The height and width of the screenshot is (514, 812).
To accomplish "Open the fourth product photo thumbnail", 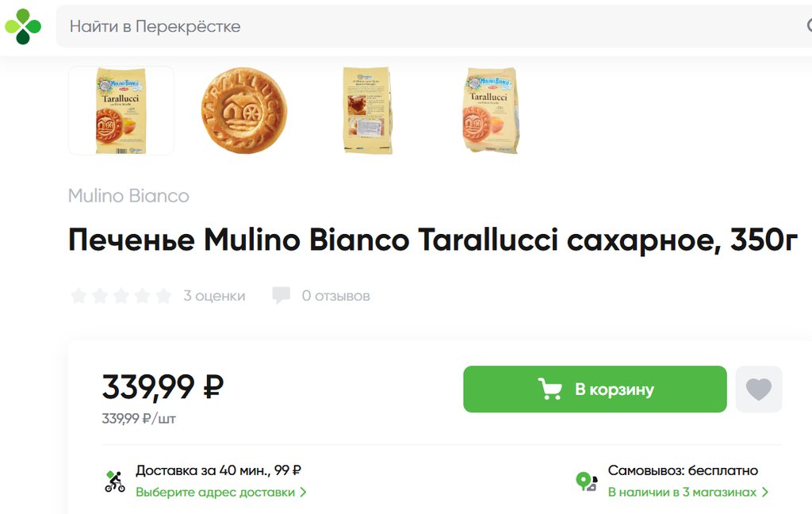I will (489, 110).
